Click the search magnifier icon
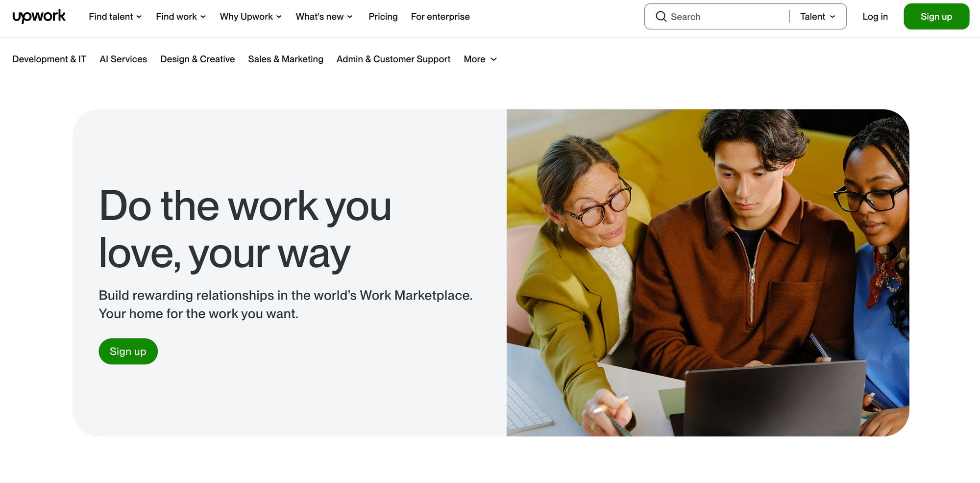This screenshot has height=483, width=980. tap(661, 16)
